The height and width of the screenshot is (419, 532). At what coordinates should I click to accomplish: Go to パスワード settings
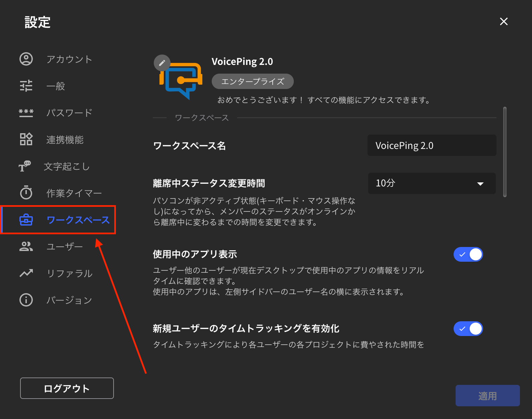[69, 113]
